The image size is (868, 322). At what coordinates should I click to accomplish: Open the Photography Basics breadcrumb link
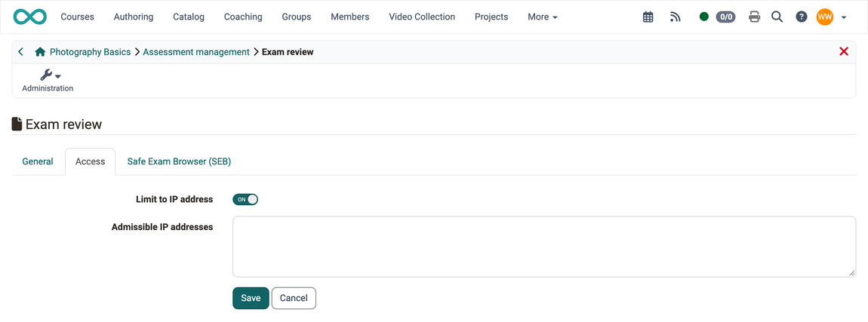click(x=91, y=52)
